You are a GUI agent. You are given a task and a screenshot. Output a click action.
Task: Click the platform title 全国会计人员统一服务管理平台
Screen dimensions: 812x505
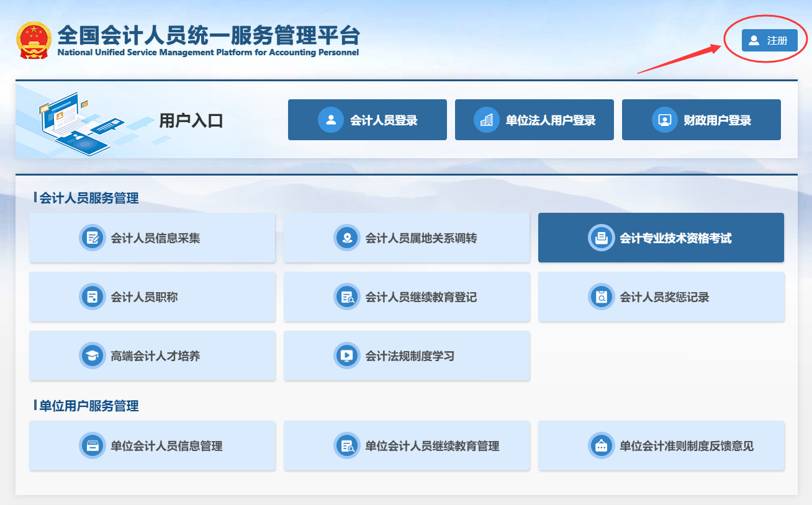208,35
